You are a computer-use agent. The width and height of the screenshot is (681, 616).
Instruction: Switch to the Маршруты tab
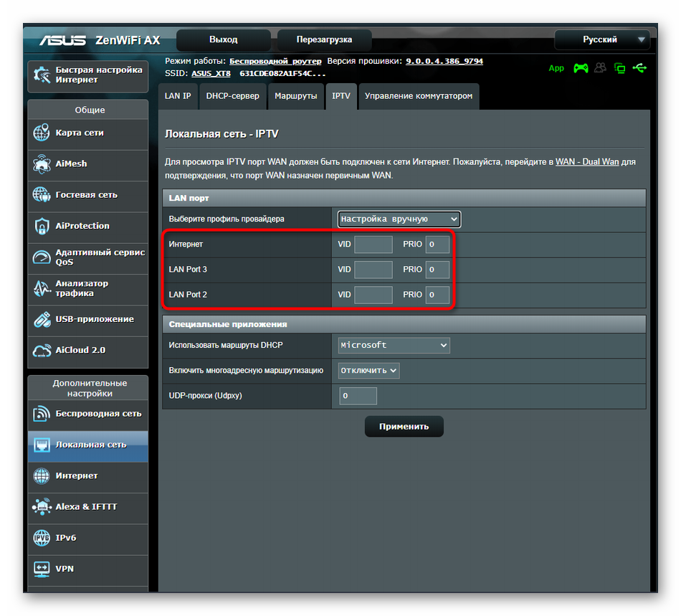click(x=295, y=96)
